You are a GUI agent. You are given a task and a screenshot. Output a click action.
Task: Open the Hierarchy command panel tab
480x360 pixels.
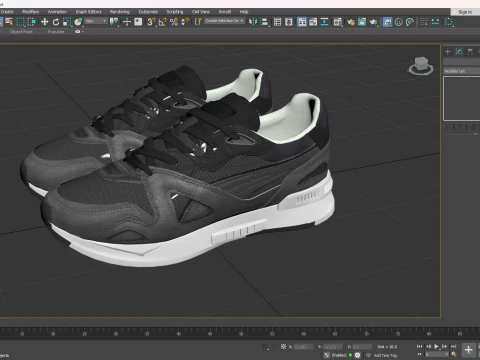(470, 51)
